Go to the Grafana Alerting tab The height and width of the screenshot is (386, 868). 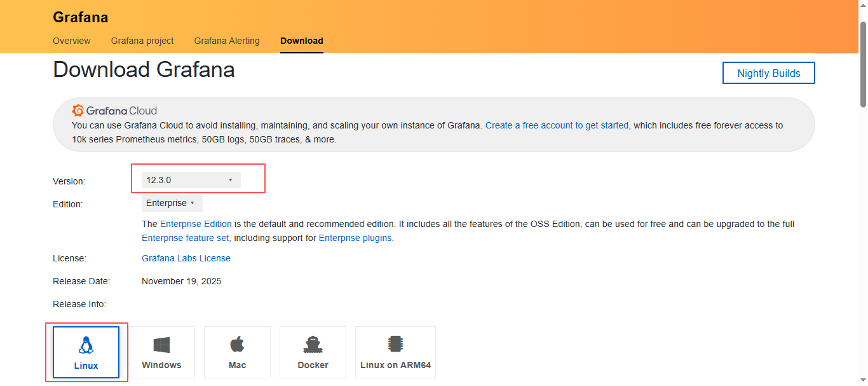[227, 41]
